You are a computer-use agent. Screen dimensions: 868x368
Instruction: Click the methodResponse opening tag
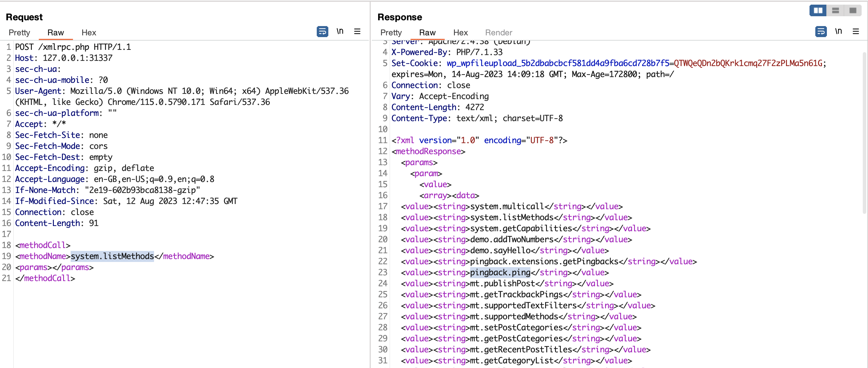coord(428,151)
